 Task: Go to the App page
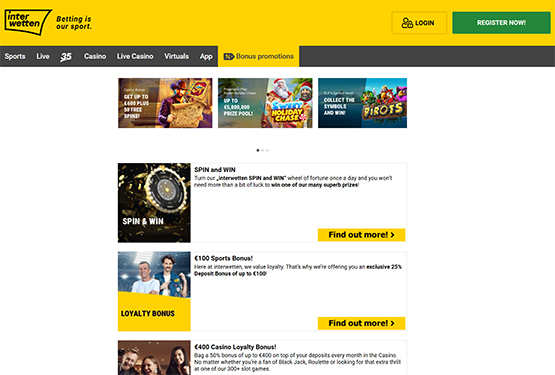pyautogui.click(x=206, y=57)
